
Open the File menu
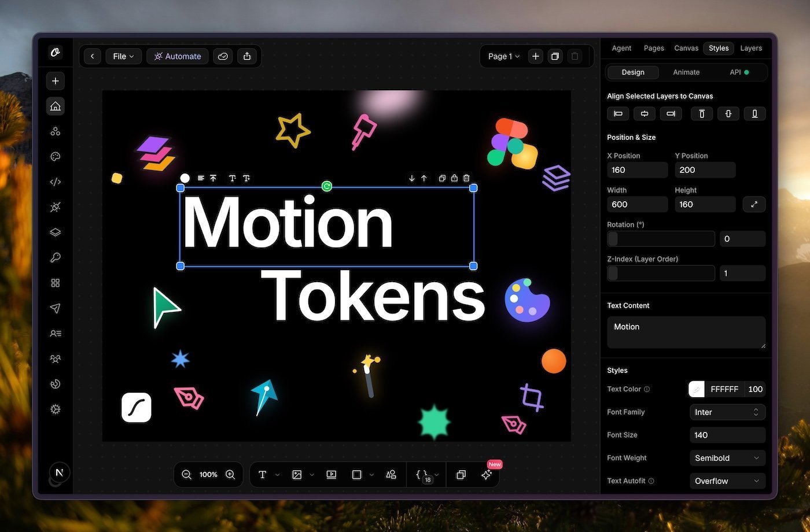tap(123, 56)
